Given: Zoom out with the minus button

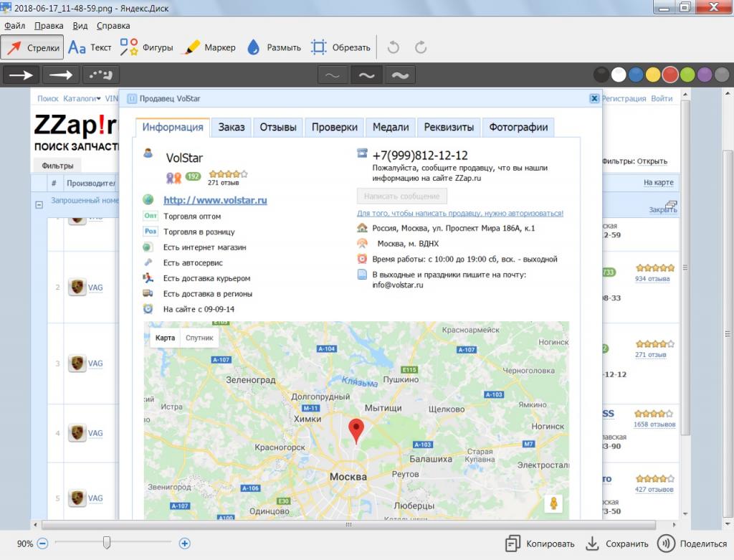Looking at the screenshot, I should click(x=42, y=544).
